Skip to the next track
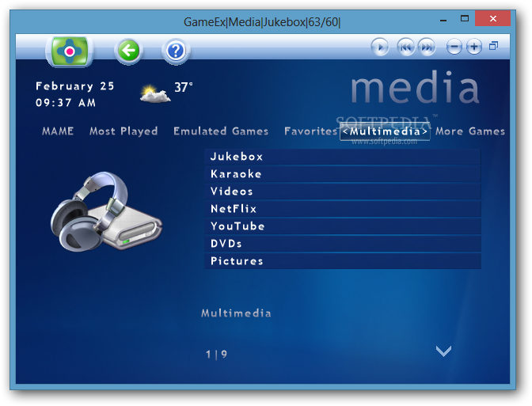This screenshot has height=406, width=532. pos(427,47)
